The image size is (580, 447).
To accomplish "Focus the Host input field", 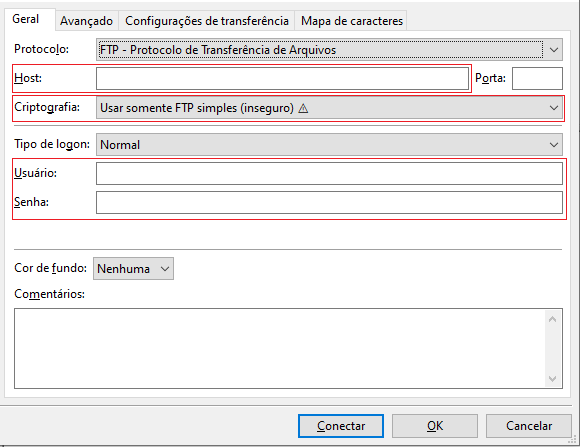I will click(x=283, y=78).
